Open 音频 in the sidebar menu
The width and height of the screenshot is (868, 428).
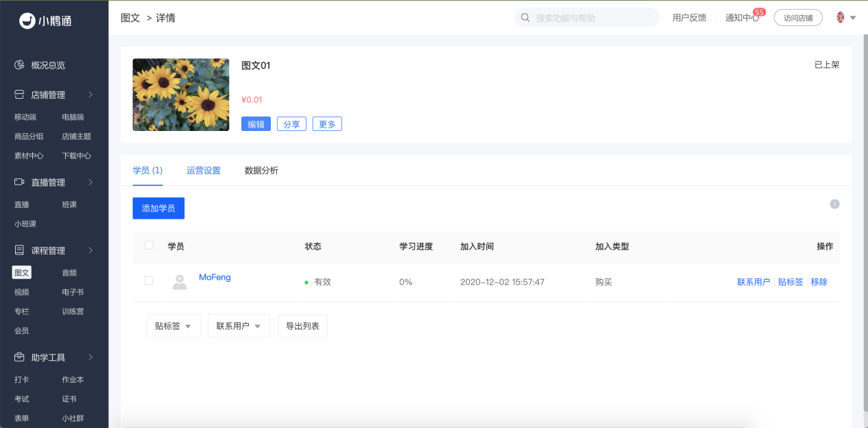click(69, 272)
